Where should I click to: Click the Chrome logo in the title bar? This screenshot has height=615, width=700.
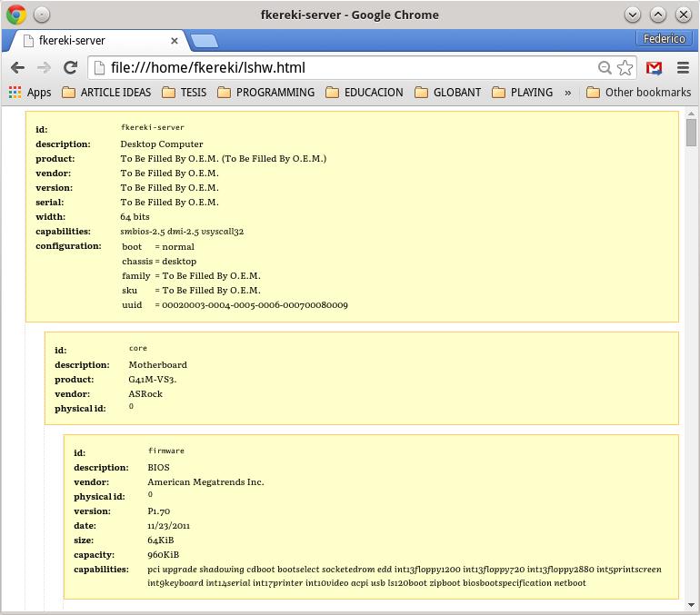point(16,15)
